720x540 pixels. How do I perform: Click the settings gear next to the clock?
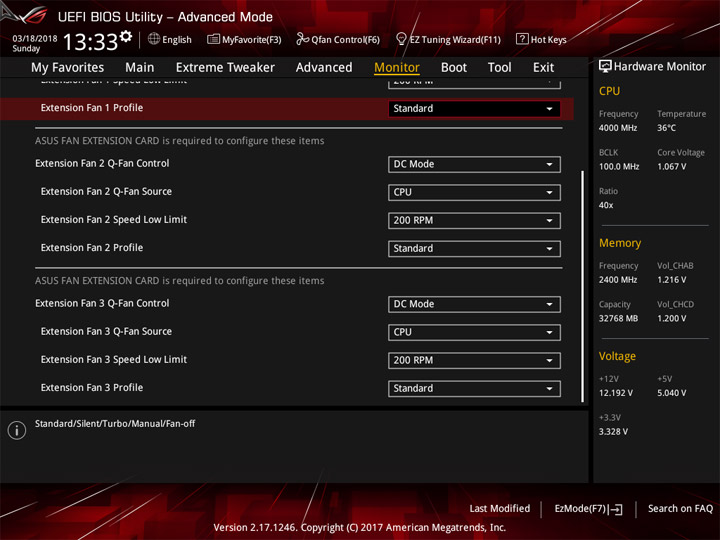(x=126, y=36)
